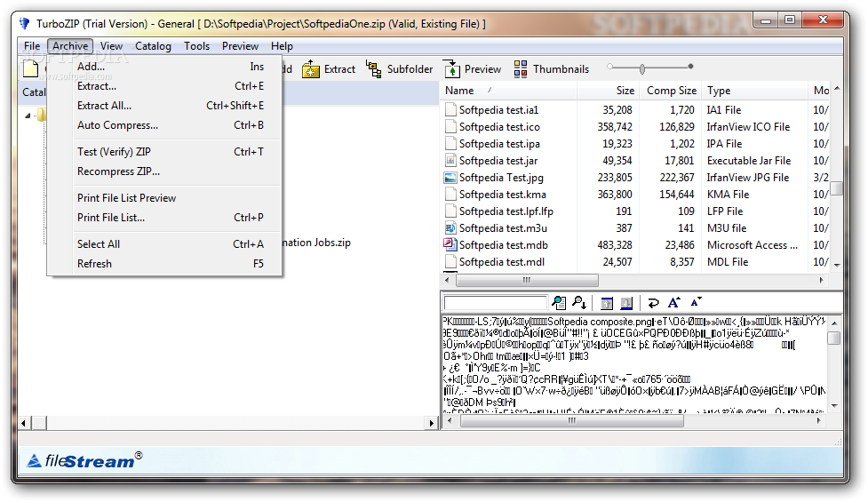The width and height of the screenshot is (868, 502).
Task: Click the Softpedia test.mdb file icon
Action: [450, 244]
